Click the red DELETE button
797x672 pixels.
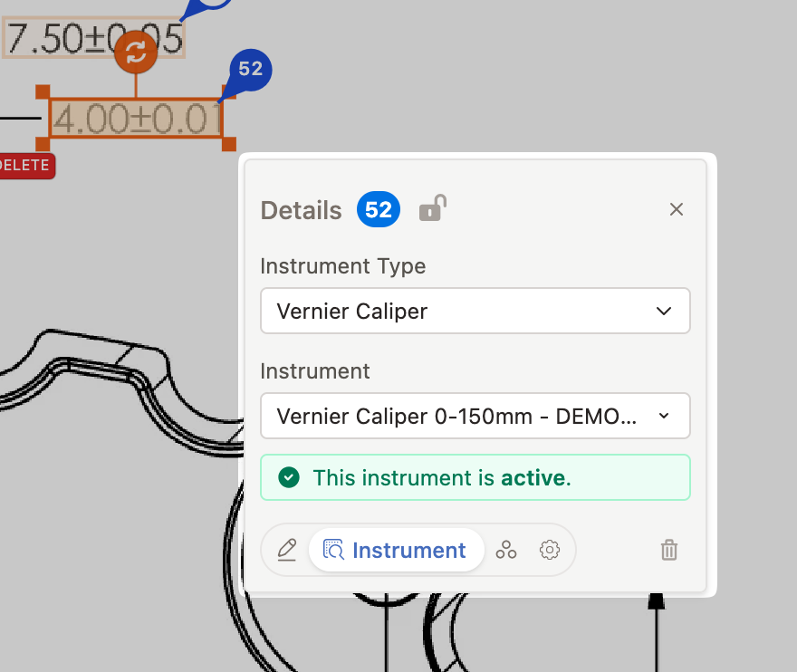pyautogui.click(x=25, y=166)
